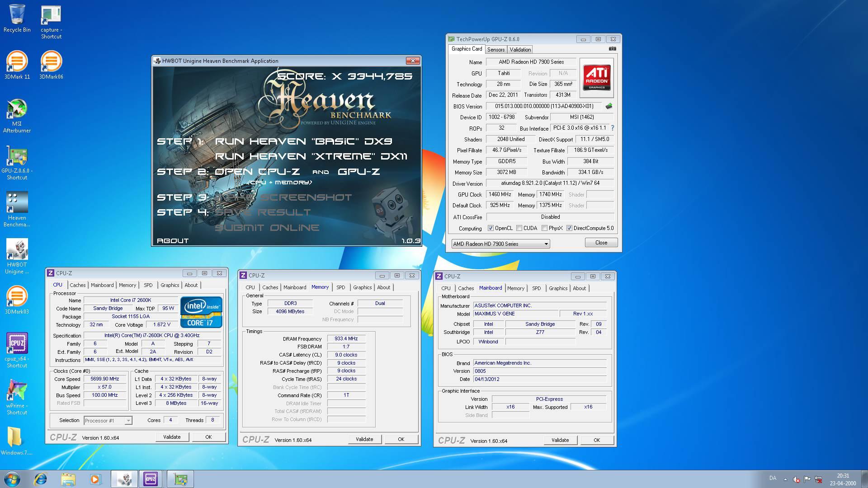This screenshot has height=488, width=868.
Task: Launch 3DMark06 desktop icon
Action: click(x=51, y=65)
